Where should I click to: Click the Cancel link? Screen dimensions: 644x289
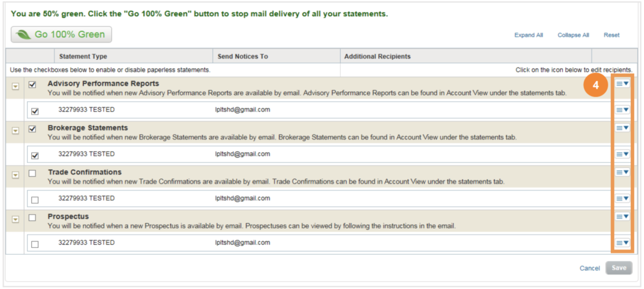tap(590, 268)
